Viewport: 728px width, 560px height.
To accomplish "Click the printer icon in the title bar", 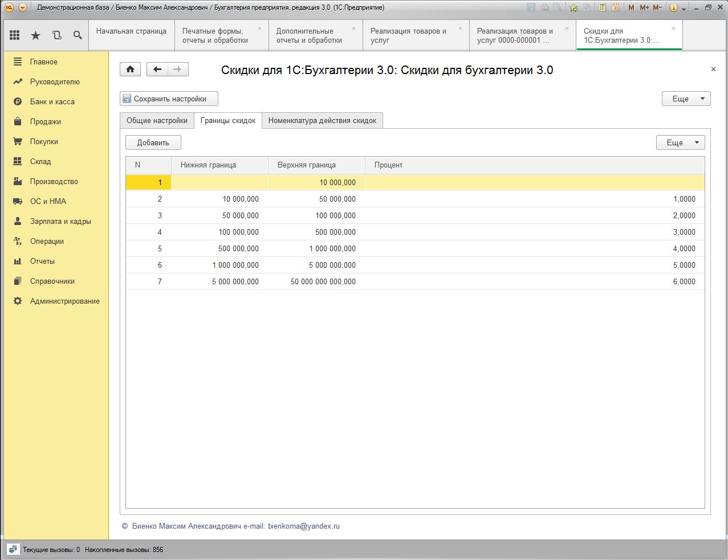I will click(545, 7).
